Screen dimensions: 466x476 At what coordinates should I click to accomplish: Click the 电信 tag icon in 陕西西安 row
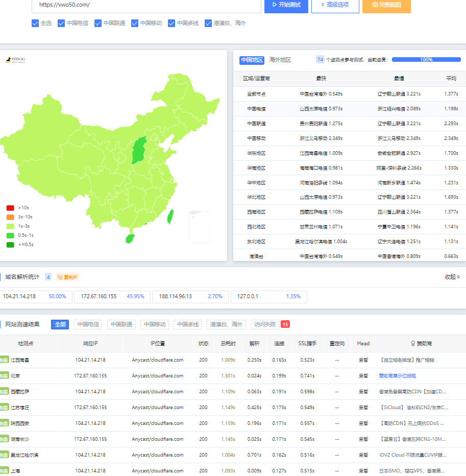click(4, 423)
